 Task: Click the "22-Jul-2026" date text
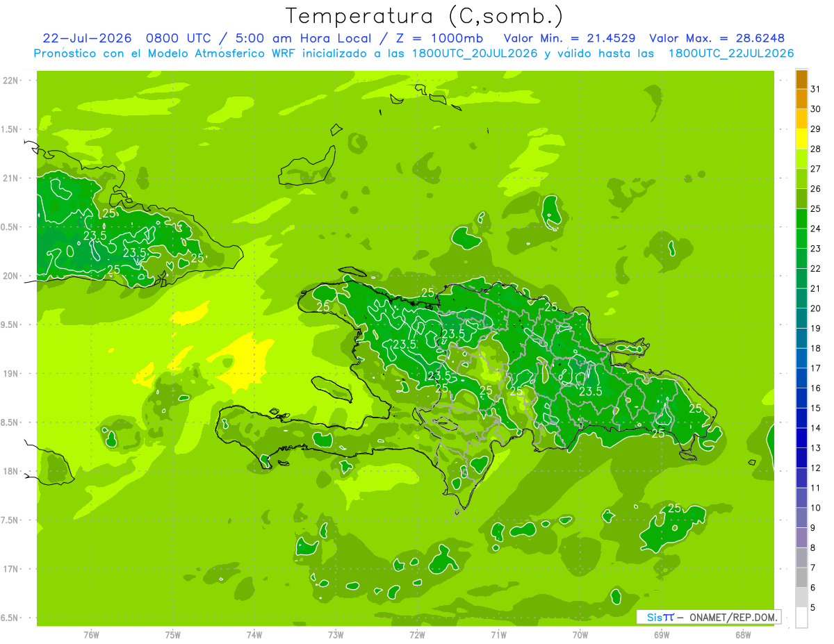point(88,38)
